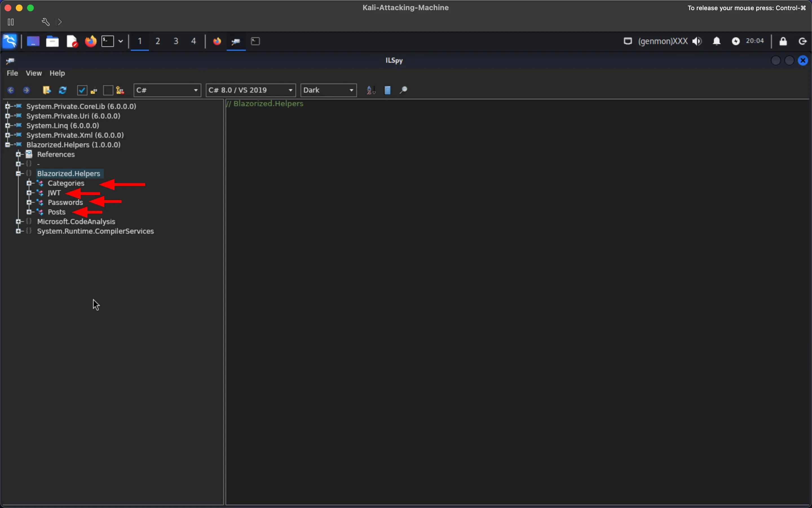The width and height of the screenshot is (812, 508).
Task: Switch to workspace 4
Action: tap(194, 41)
